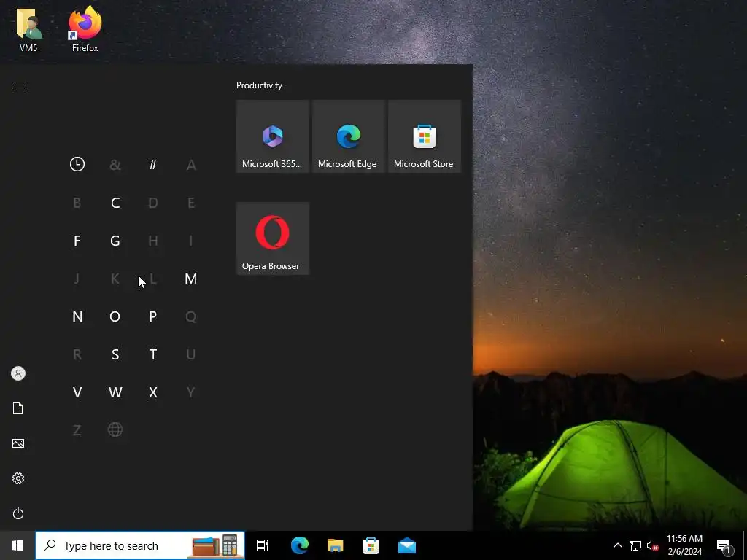Viewport: 747px width, 560px height.
Task: Open the user account icon in Start
Action: tap(18, 373)
